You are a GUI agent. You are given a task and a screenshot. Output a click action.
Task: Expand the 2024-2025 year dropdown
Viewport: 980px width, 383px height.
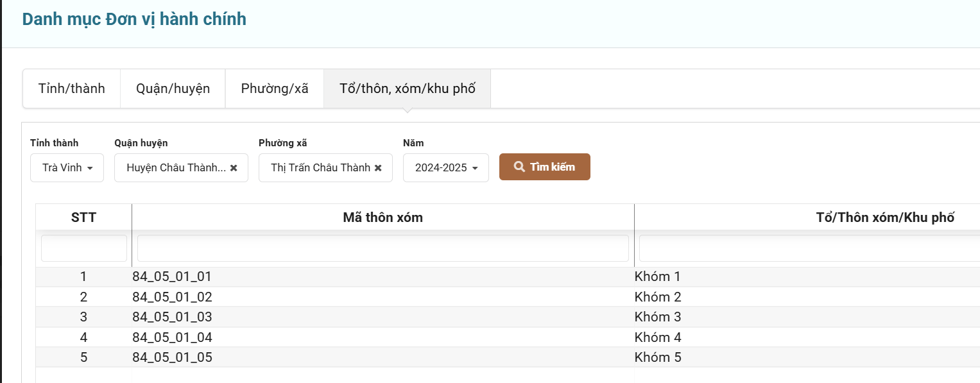[x=446, y=168]
